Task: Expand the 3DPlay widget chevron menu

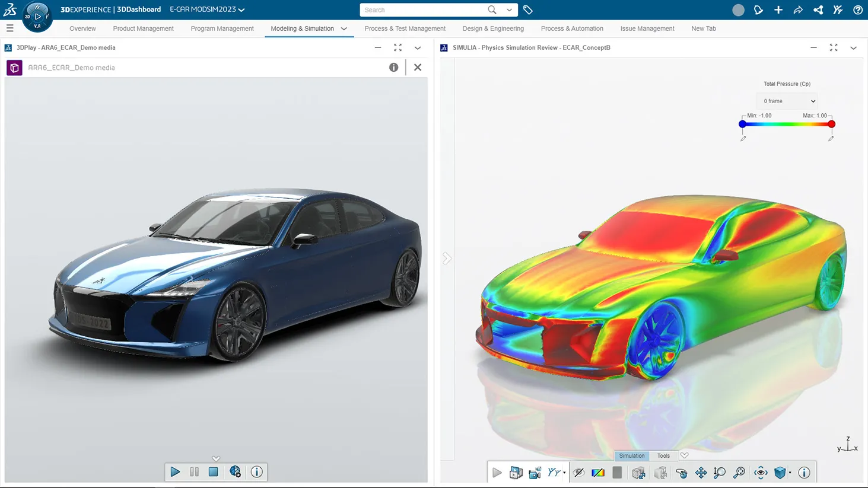Action: [417, 47]
